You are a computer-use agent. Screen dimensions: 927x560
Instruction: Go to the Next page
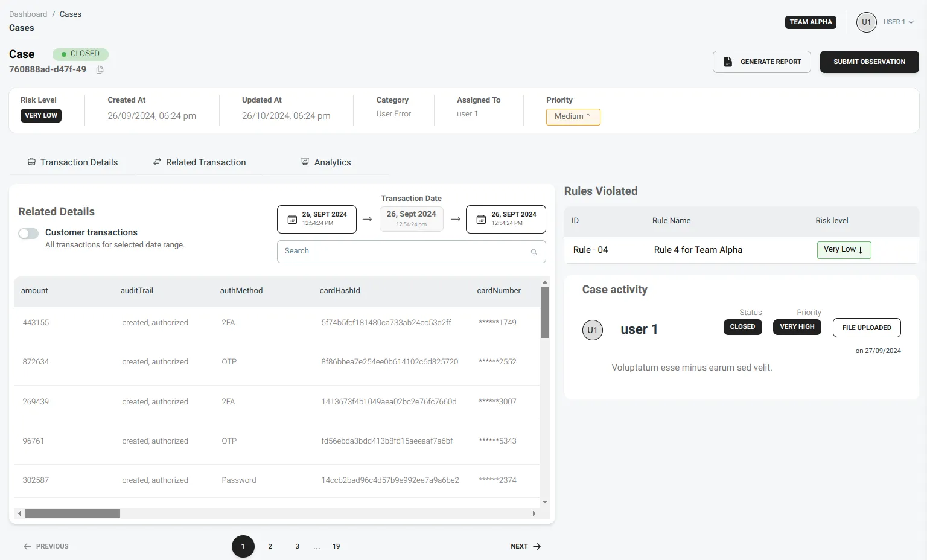[526, 546]
